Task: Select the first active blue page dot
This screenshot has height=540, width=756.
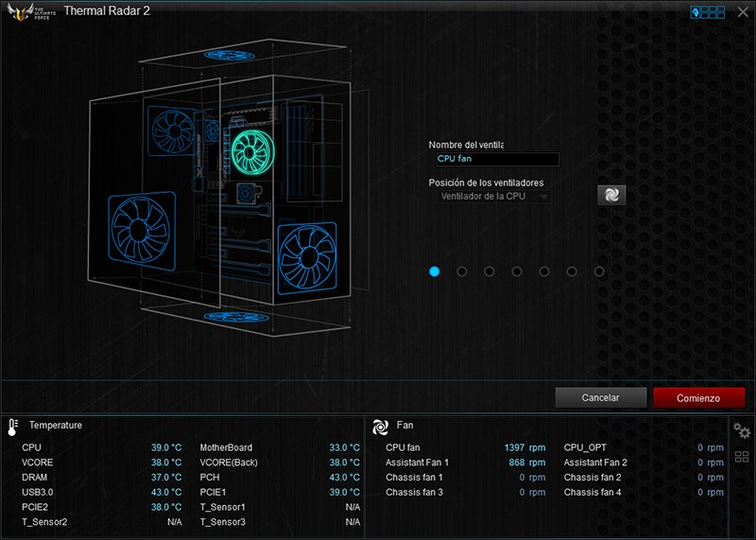Action: (435, 271)
